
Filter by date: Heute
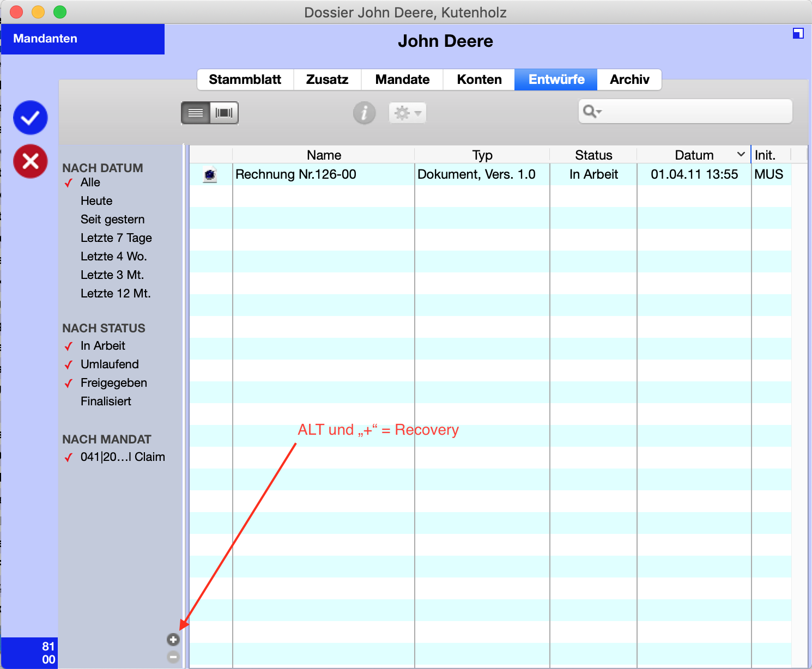click(x=96, y=201)
